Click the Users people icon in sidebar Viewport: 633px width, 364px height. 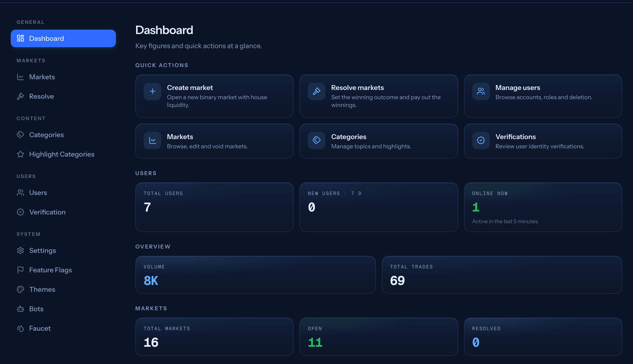pos(20,193)
